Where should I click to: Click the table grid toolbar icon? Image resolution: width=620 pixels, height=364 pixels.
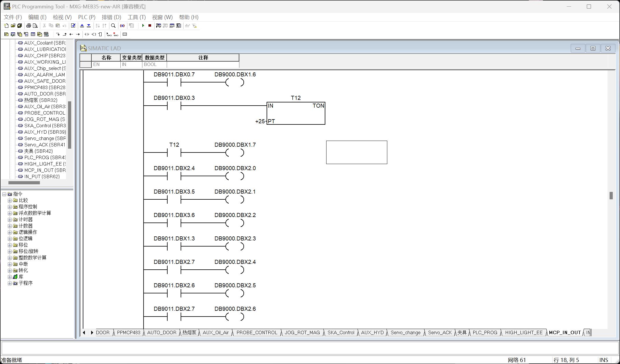click(x=125, y=34)
